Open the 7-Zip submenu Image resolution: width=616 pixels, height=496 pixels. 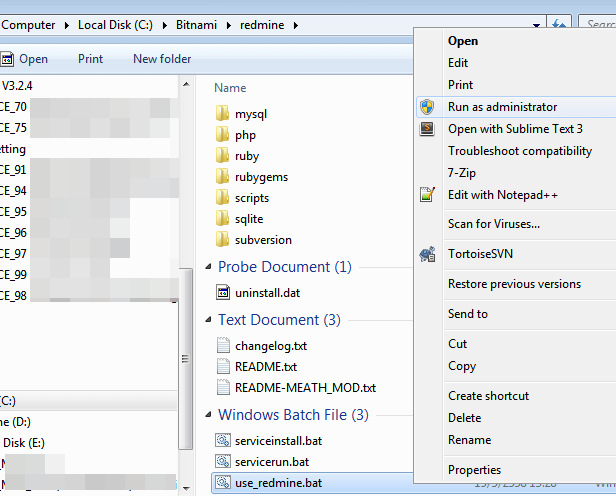point(462,173)
